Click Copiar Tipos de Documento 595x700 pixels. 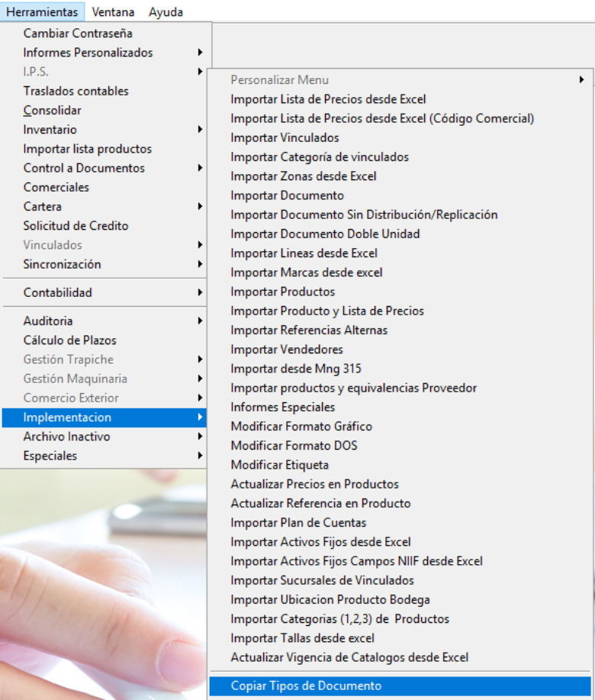[400, 685]
